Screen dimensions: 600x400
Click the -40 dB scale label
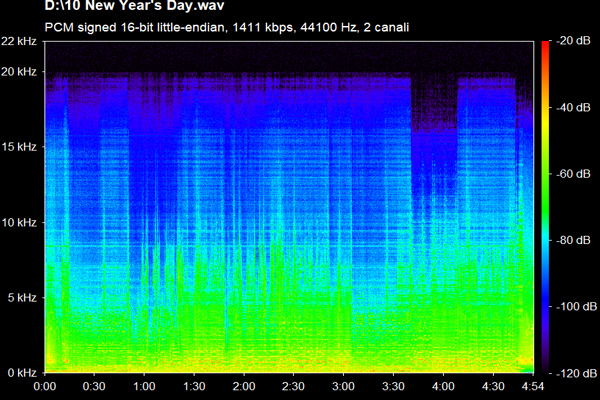[573, 108]
